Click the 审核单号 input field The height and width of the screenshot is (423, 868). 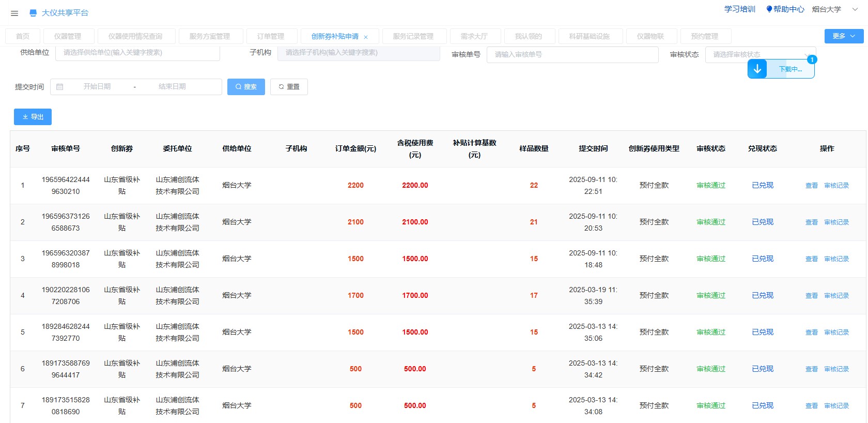(572, 55)
